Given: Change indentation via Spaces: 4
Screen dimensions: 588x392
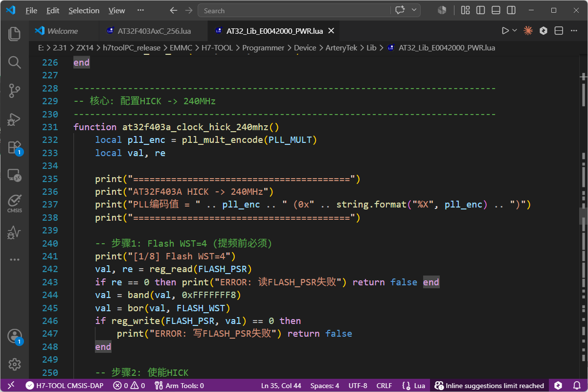Looking at the screenshot, I should tap(324, 386).
